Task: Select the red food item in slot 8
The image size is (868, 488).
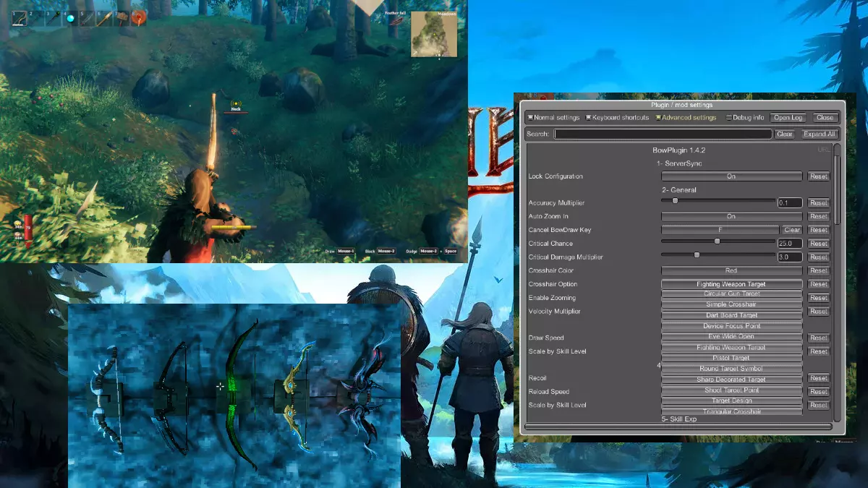Action: click(139, 17)
